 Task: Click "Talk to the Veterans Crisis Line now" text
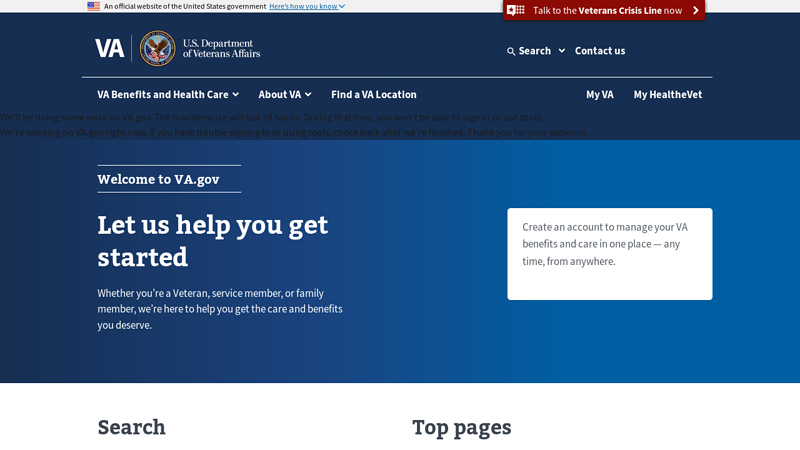click(607, 10)
